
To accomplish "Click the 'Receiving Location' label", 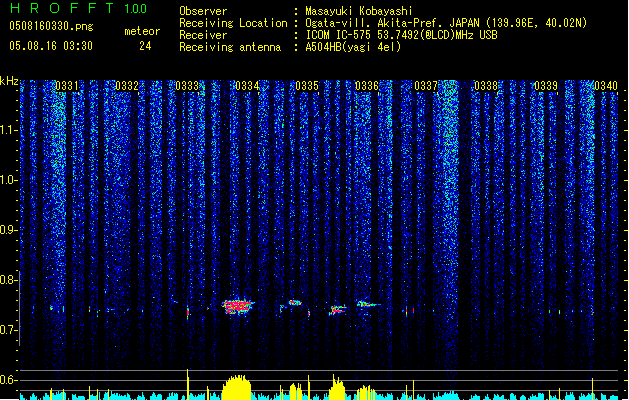I will pos(233,23).
